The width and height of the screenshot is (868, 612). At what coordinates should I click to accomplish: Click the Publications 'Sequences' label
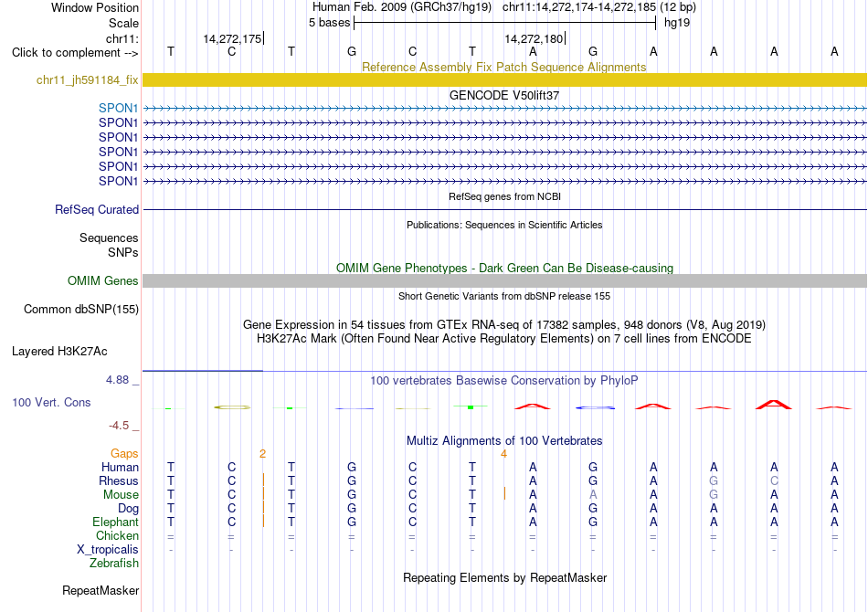point(109,237)
